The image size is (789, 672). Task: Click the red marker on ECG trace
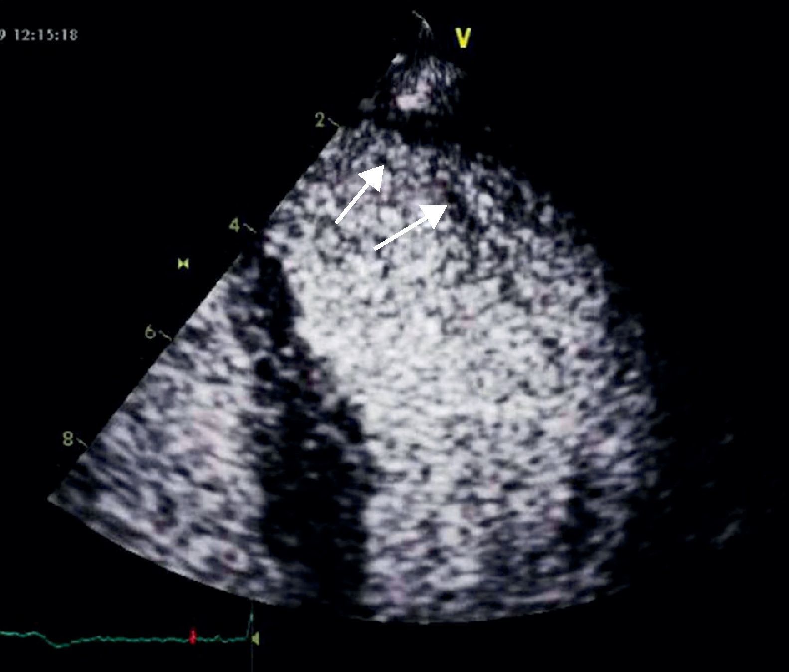193,636
